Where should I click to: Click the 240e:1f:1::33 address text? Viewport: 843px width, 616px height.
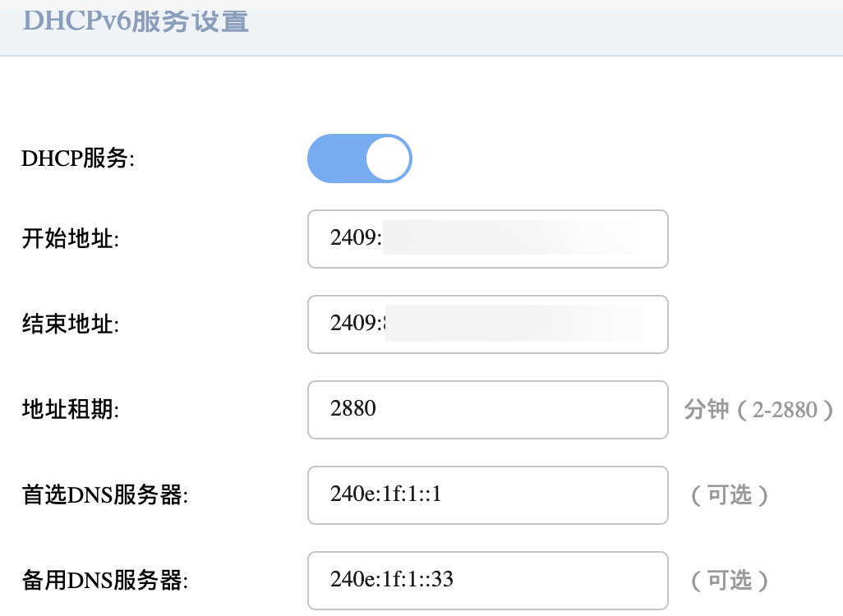tap(392, 580)
